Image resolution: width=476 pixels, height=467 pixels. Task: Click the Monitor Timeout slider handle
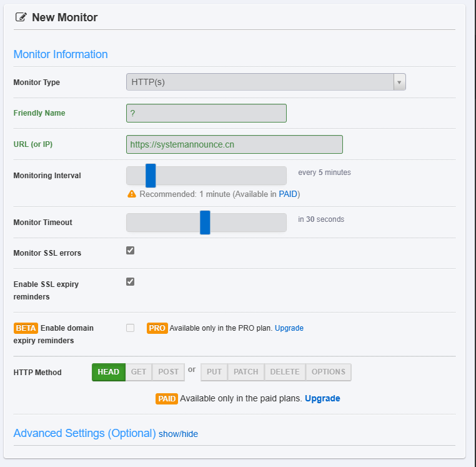[x=205, y=223]
